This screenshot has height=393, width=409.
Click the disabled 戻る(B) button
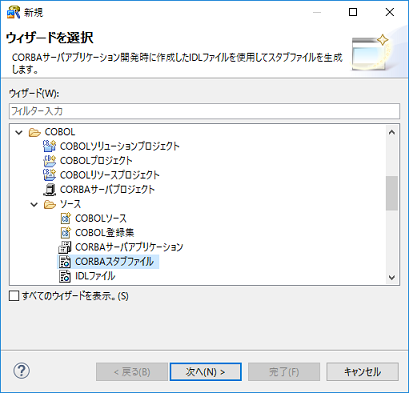[132, 372]
